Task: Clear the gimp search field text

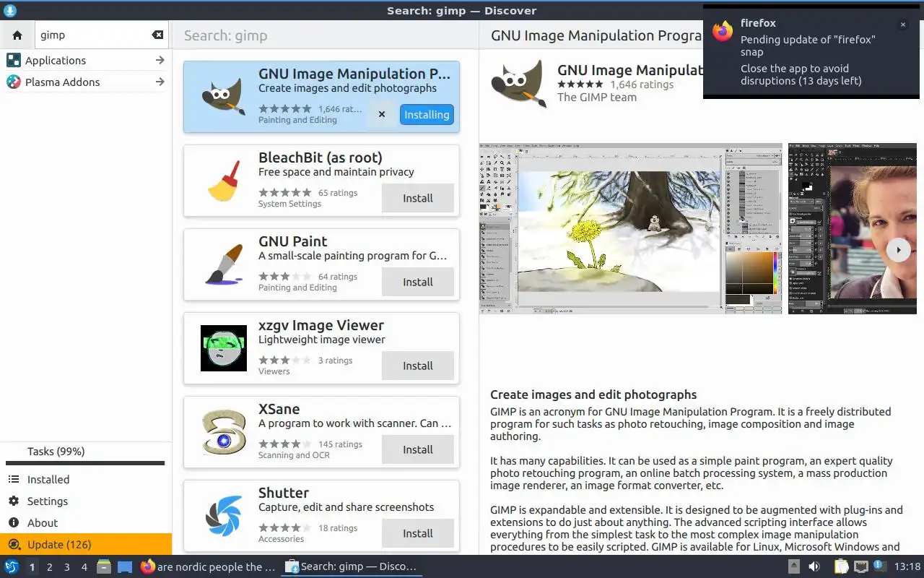Action: point(157,35)
